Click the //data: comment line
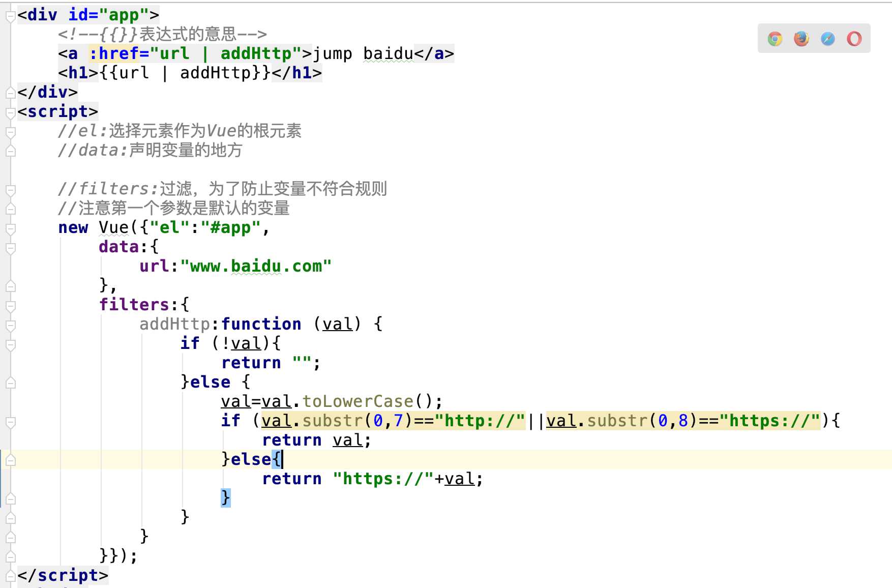The height and width of the screenshot is (588, 892). (150, 150)
